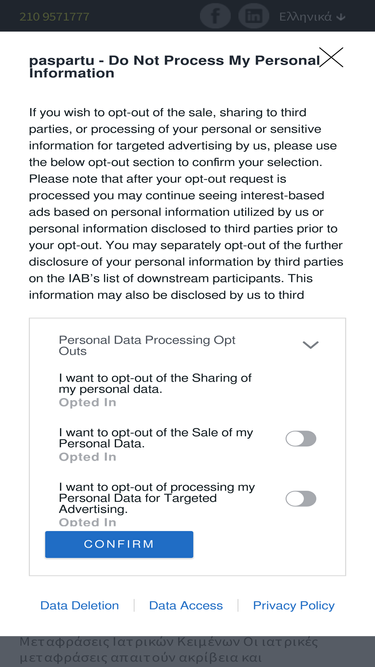Screen dimensions: 375x667
Task: Open the LinkedIn icon in header
Action: [x=254, y=16]
